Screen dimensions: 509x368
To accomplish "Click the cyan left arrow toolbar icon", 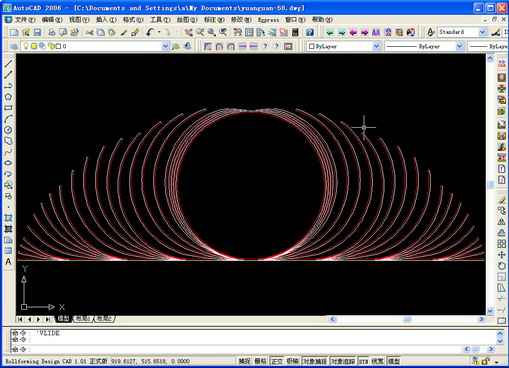I will 330,32.
